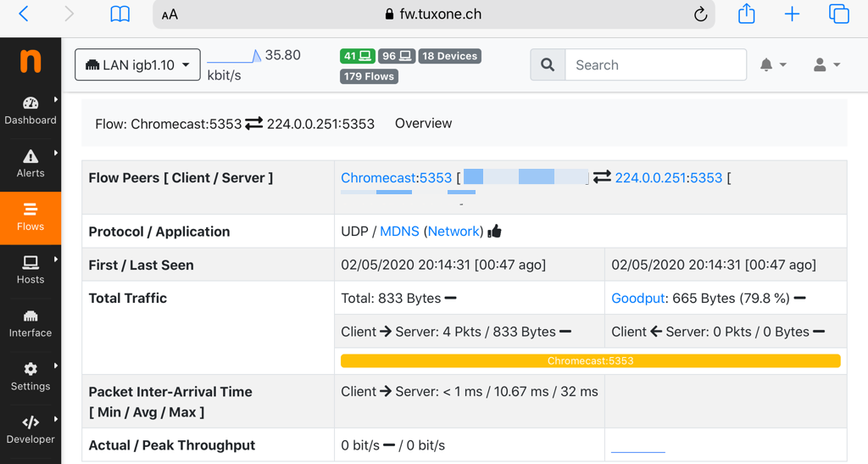Click the yellow Chromecast:5353 traffic bar
The height and width of the screenshot is (464, 868).
tap(590, 361)
